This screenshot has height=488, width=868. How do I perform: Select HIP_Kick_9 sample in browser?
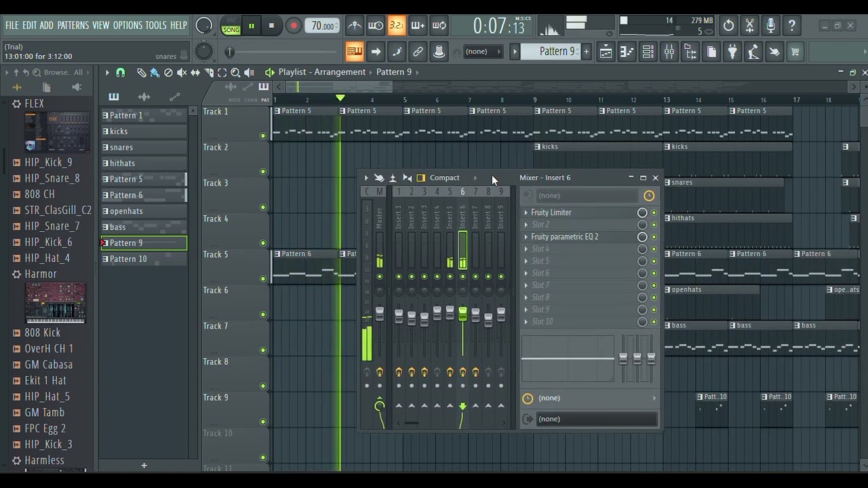48,162
